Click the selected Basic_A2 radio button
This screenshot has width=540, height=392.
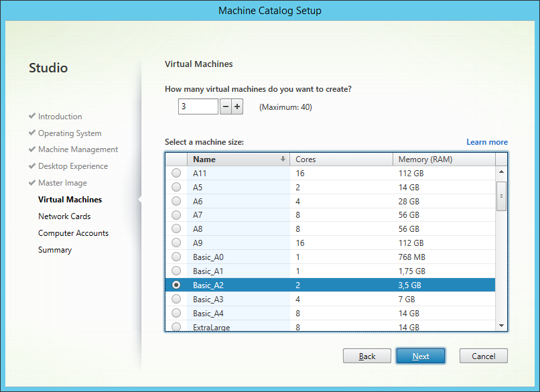tap(176, 285)
